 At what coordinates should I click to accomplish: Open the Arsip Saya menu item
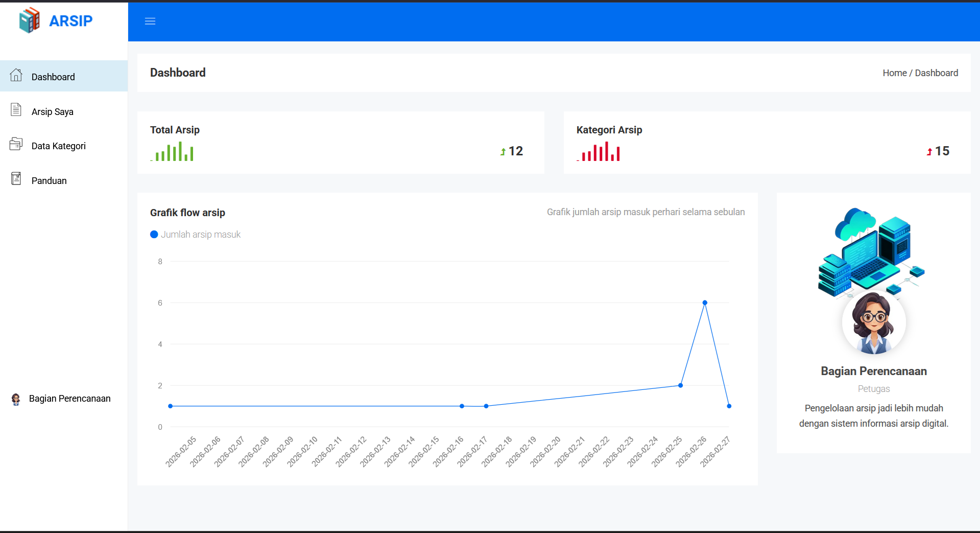click(64, 111)
